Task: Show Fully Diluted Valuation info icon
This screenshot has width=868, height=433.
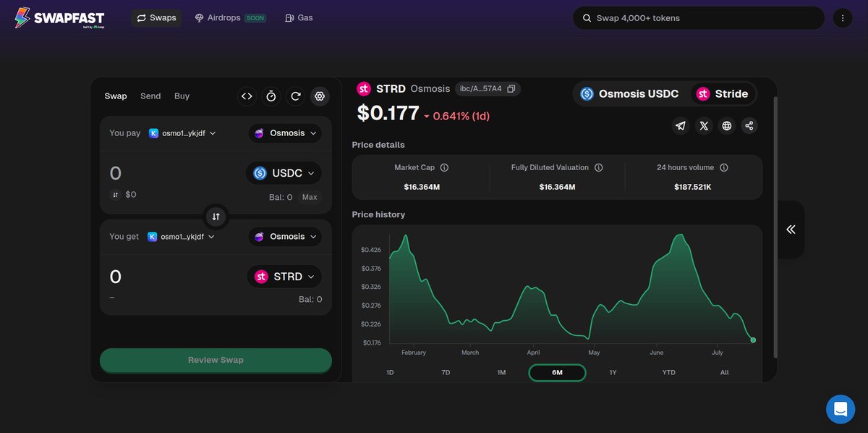Action: (x=598, y=167)
